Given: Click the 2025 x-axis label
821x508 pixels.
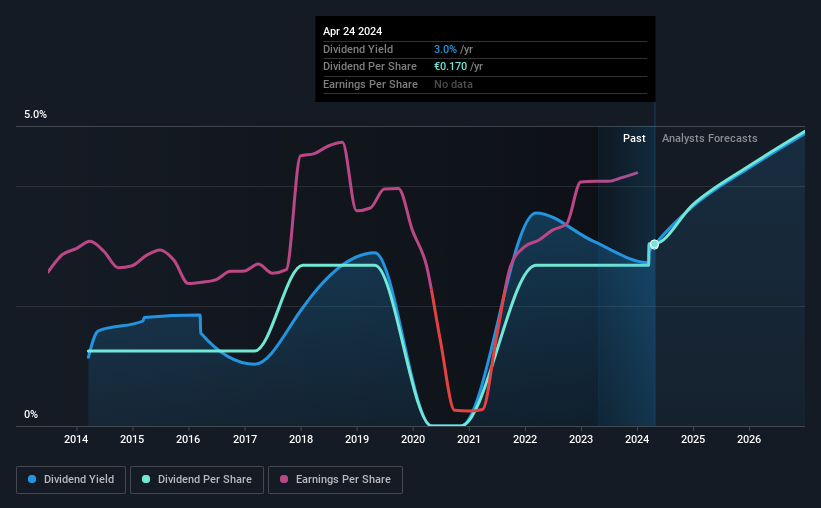Looking at the screenshot, I should [x=693, y=439].
